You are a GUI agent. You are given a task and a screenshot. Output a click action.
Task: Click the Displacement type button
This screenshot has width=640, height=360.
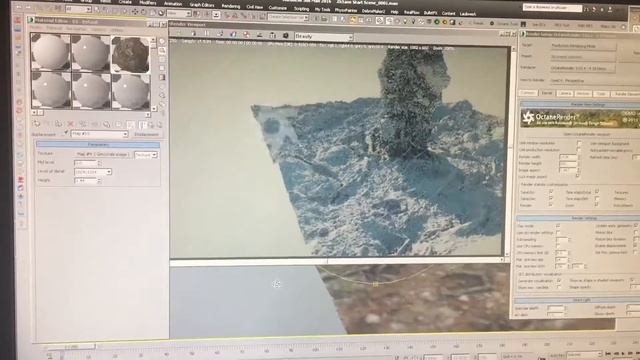click(147, 134)
